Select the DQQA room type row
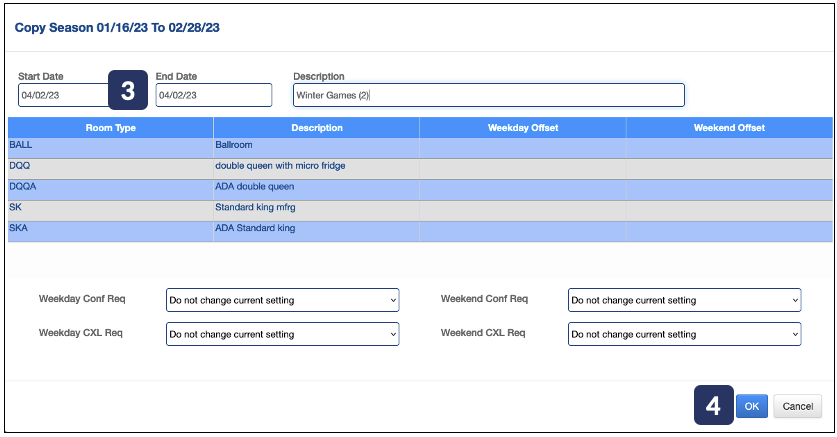The image size is (837, 437). [x=110, y=189]
